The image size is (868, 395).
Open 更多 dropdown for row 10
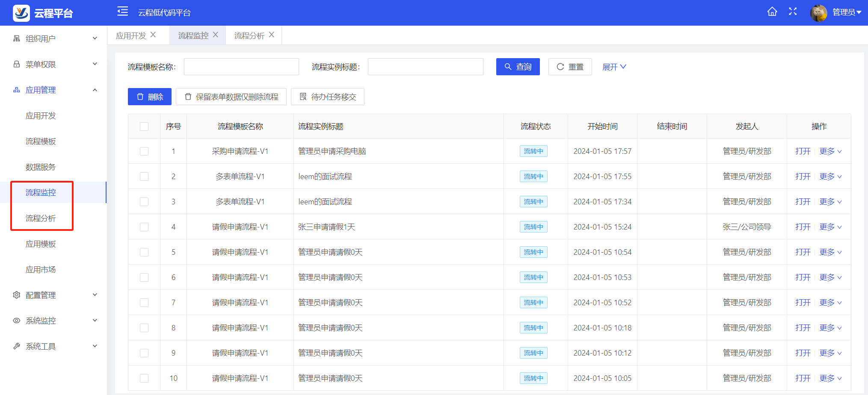[x=831, y=378]
